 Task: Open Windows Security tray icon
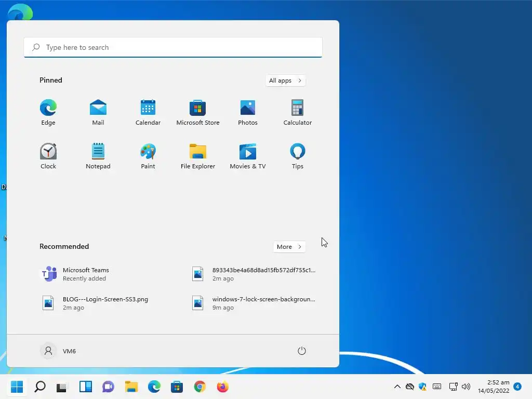[x=423, y=387]
